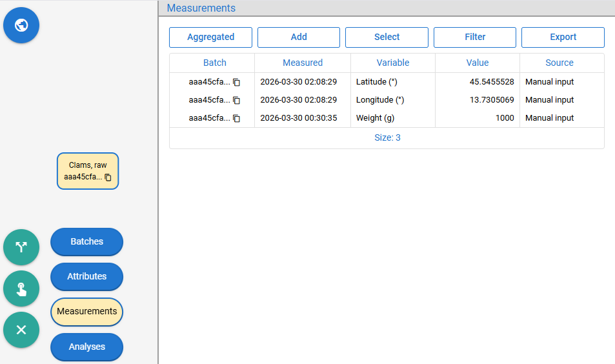Screen dimensions: 615x364
Task: Click Manual input in Longitude row
Action: (550, 100)
